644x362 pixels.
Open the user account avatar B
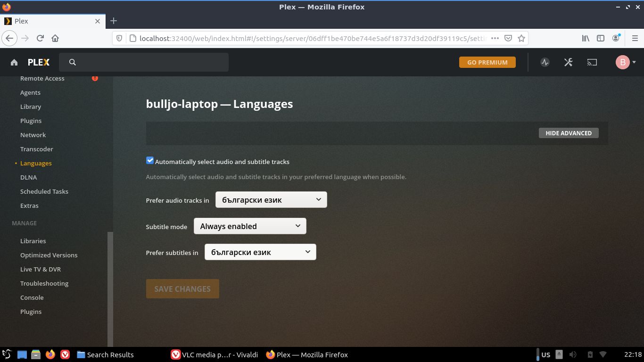coord(623,62)
